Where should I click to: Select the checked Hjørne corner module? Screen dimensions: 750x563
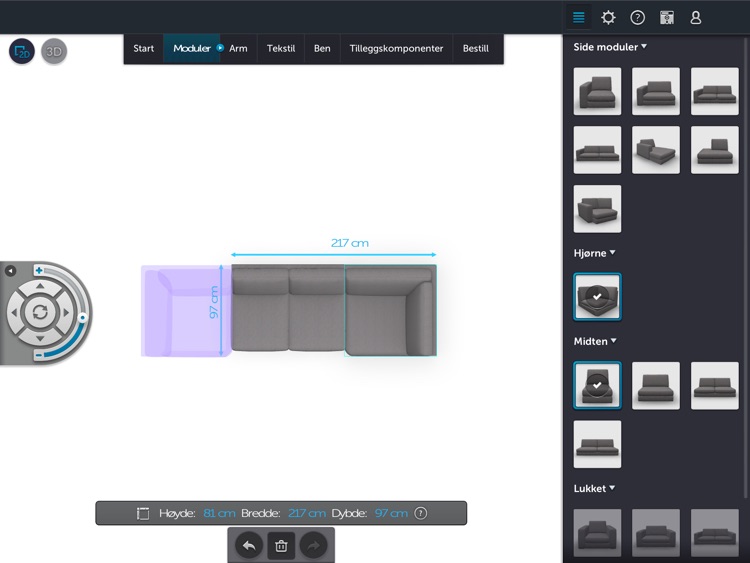click(x=597, y=297)
